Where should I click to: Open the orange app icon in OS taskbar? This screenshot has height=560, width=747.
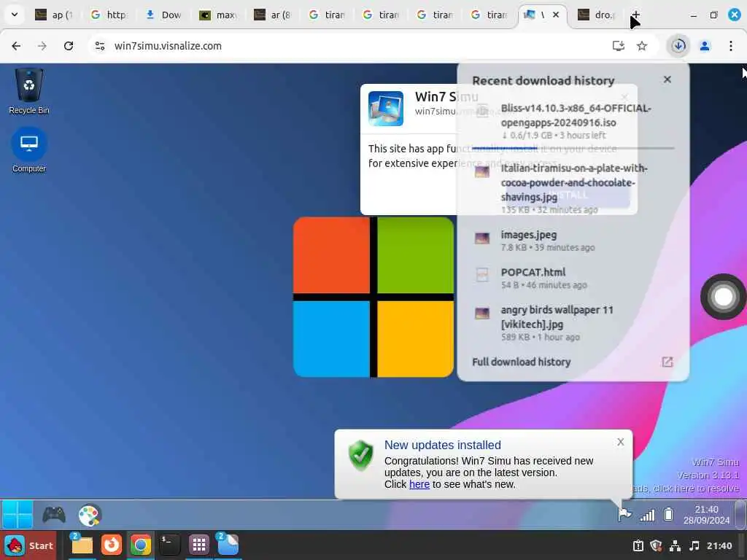point(112,545)
